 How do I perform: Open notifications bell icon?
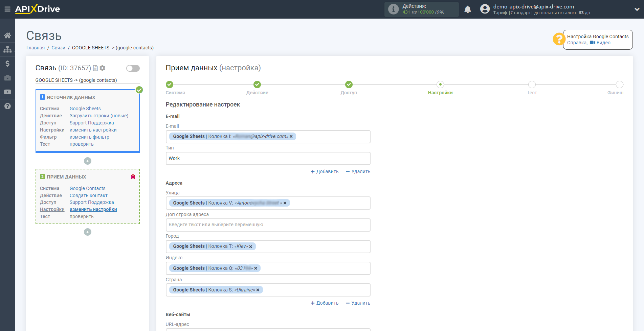coord(468,9)
